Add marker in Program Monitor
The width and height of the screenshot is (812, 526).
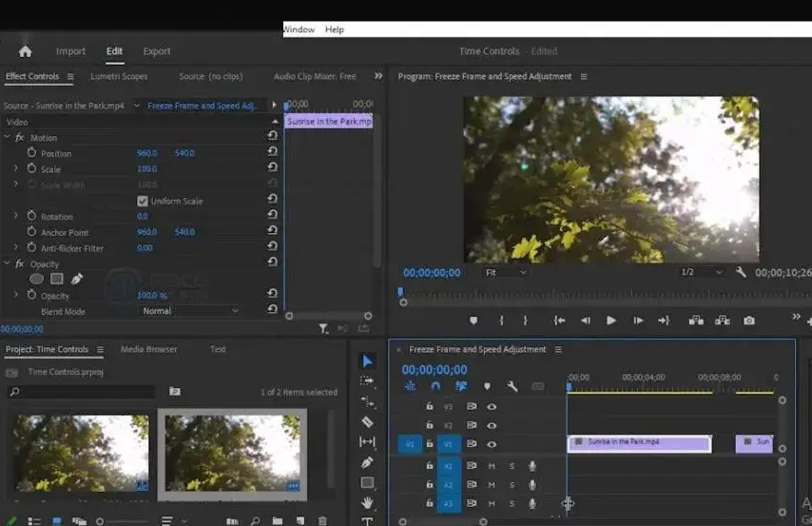click(474, 321)
